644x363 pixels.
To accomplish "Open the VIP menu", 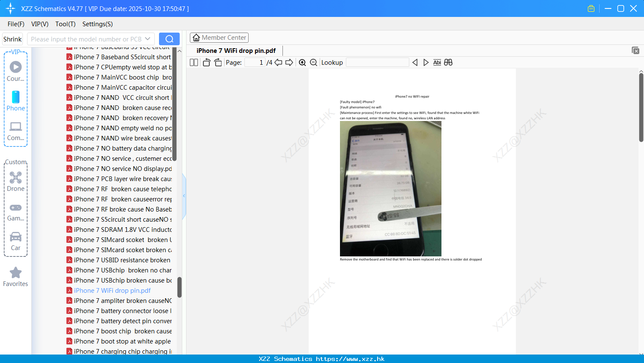I will click(40, 24).
